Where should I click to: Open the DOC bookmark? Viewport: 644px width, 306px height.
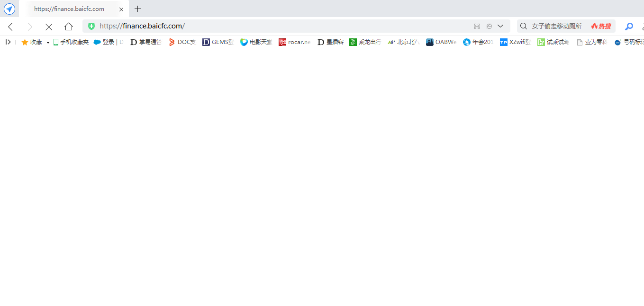coord(182,42)
